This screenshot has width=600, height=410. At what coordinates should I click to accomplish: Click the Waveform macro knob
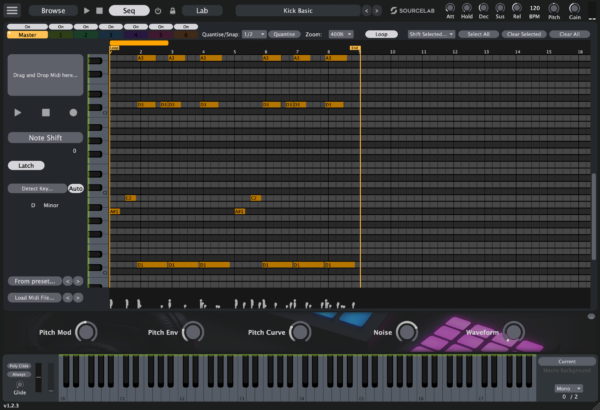tap(513, 332)
